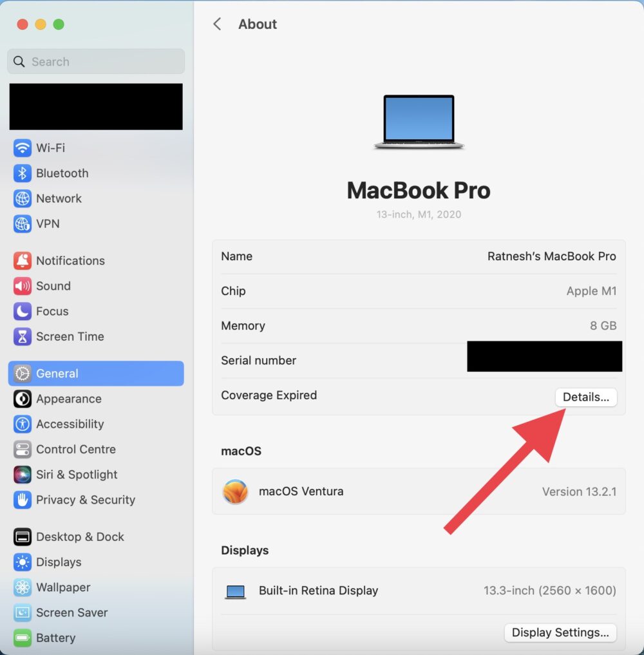
Task: Open Display Settings button
Action: click(560, 633)
